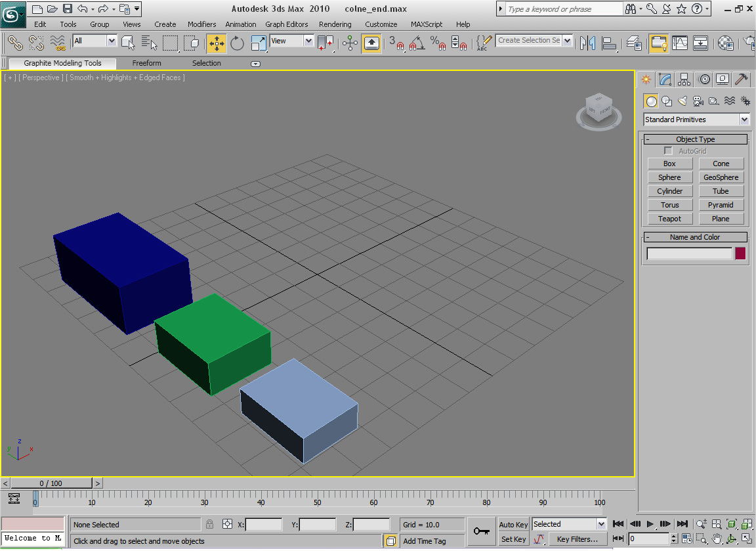Click the Maximize Viewport Toggle icon
Image resolution: width=756 pixels, height=551 pixels.
tap(746, 539)
